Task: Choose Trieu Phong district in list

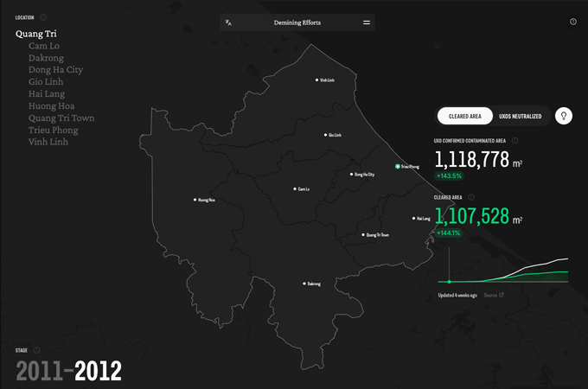Action: 54,130
